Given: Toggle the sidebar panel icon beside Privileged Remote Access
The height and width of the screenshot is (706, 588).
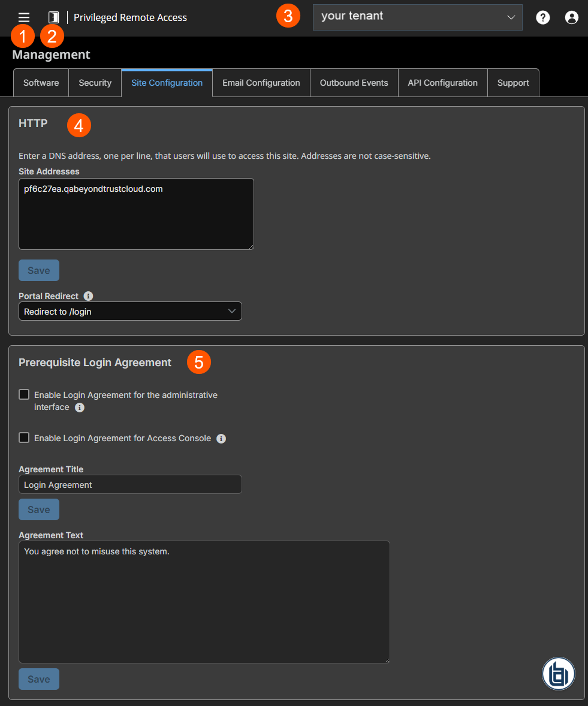Looking at the screenshot, I should click(53, 17).
